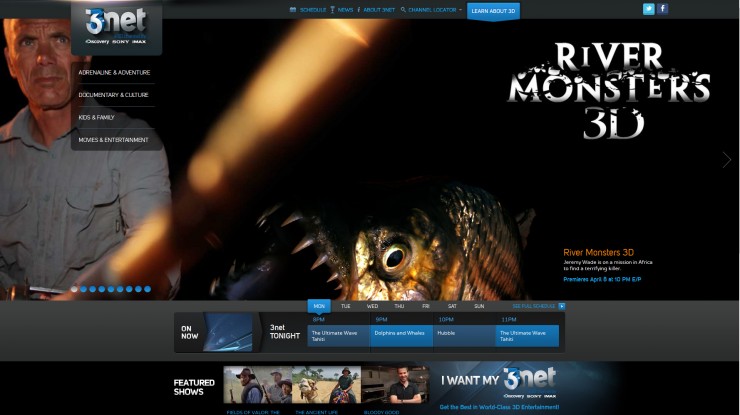Open the 11PM The Ultimate Wave Tahiti listing
Screen dimensions: 740x415
point(527,336)
